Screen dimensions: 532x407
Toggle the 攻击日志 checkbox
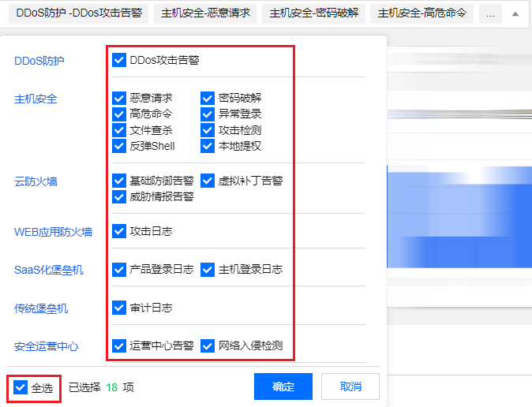click(119, 231)
